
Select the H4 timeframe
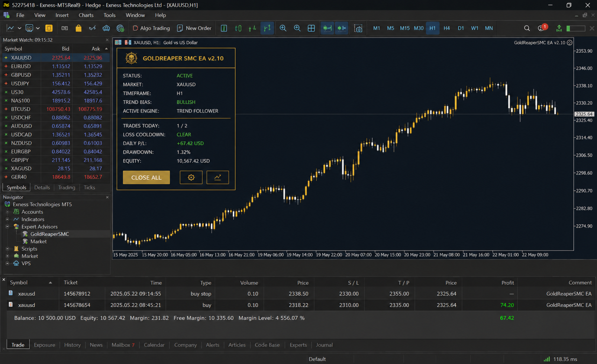(x=446, y=28)
